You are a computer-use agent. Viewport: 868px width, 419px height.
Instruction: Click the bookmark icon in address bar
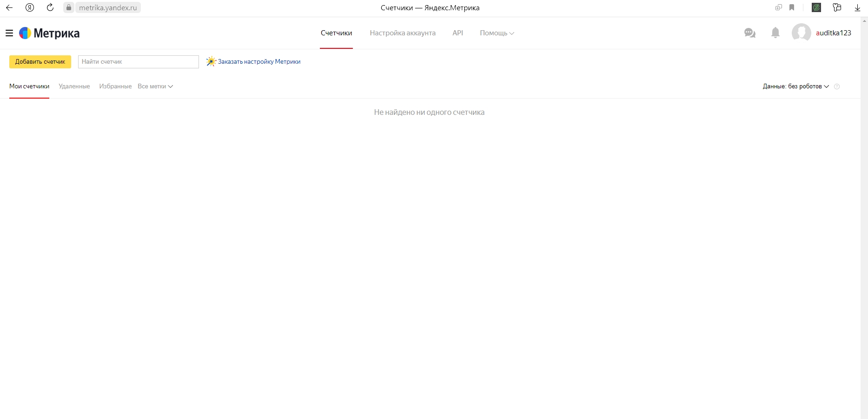tap(792, 7)
